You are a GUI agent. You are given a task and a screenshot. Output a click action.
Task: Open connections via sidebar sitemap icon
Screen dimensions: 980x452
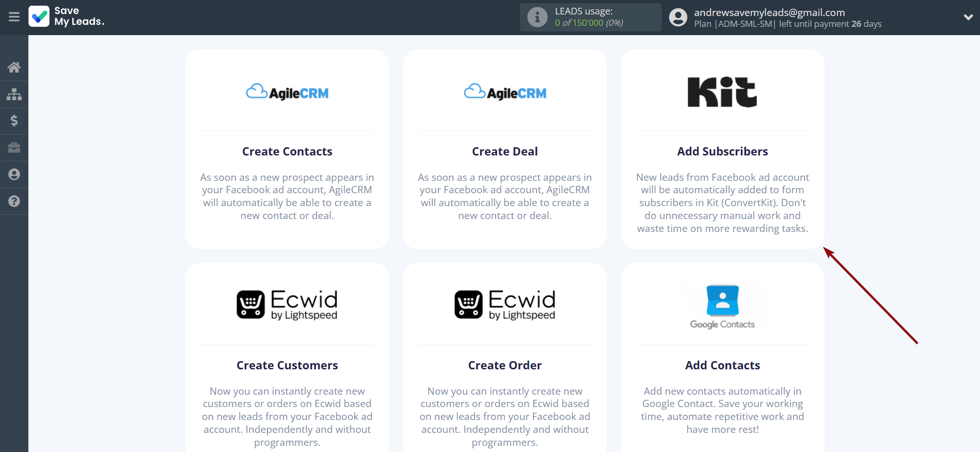[x=14, y=94]
